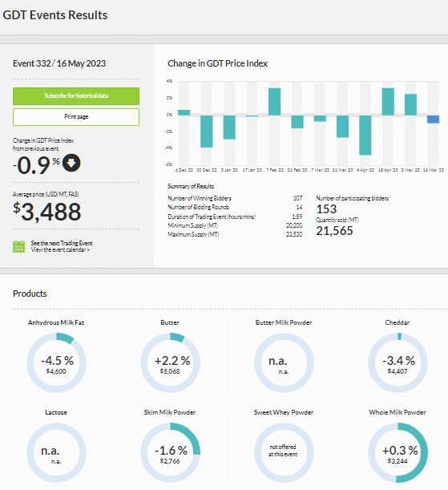This screenshot has width=448, height=490.
Task: Click the Butter Milk Powder n.a. circle
Action: [284, 362]
